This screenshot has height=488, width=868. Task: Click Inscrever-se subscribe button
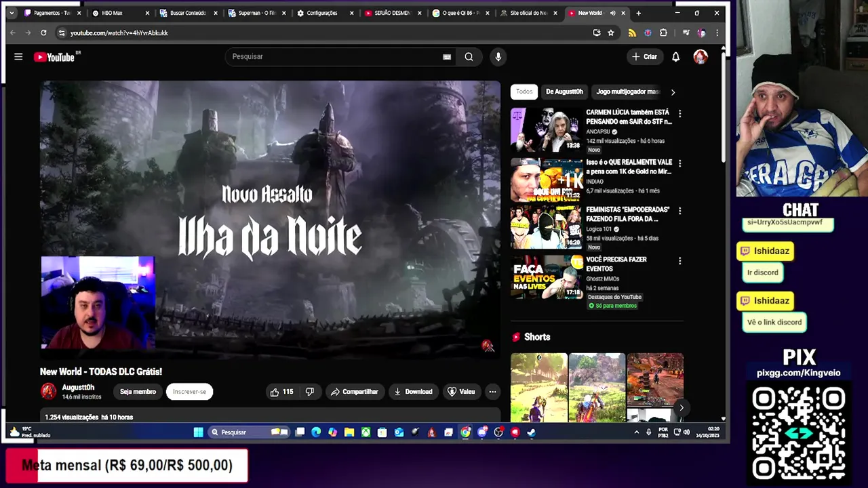pyautogui.click(x=189, y=392)
